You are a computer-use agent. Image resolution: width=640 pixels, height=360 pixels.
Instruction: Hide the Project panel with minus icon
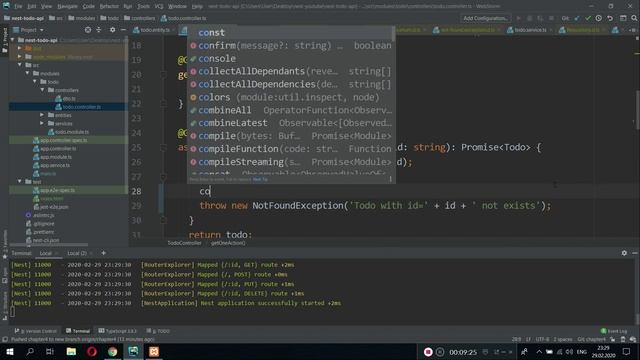coord(123,30)
